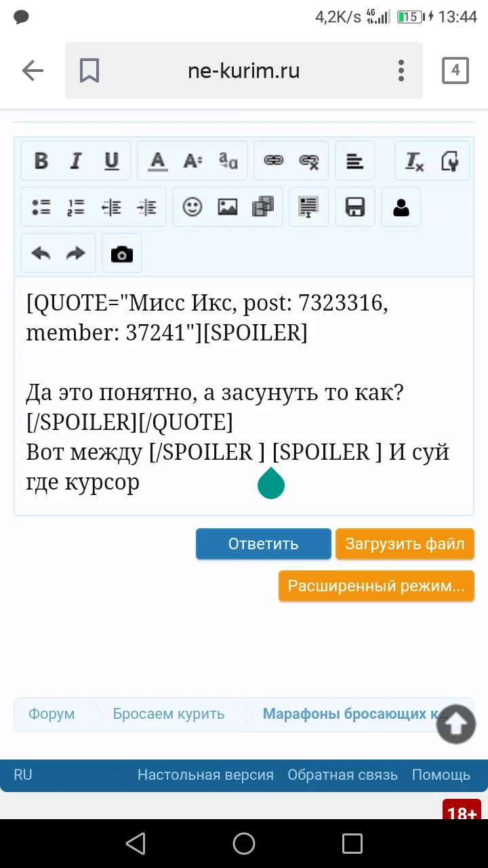Remove formatting with Tx icon
The height and width of the screenshot is (868, 488).
click(x=415, y=161)
